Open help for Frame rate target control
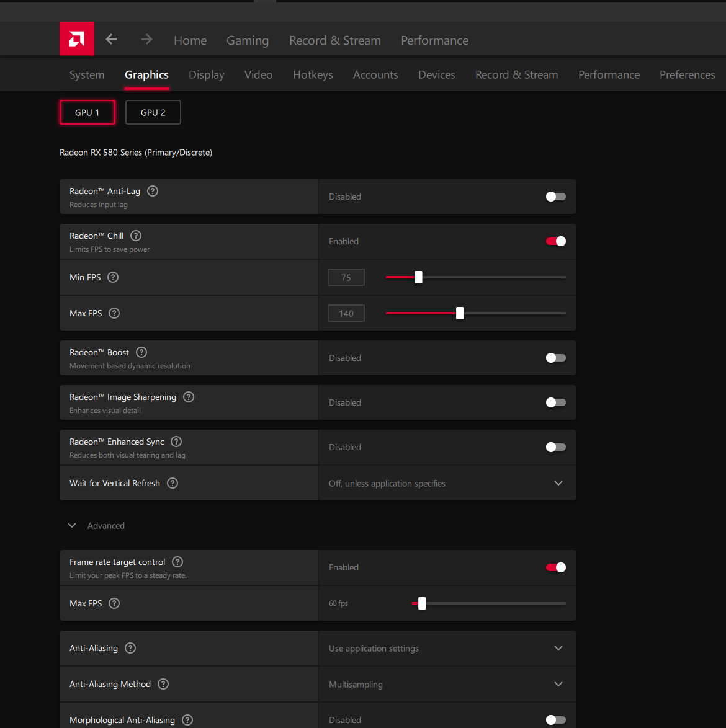This screenshot has width=726, height=728. pyautogui.click(x=177, y=562)
